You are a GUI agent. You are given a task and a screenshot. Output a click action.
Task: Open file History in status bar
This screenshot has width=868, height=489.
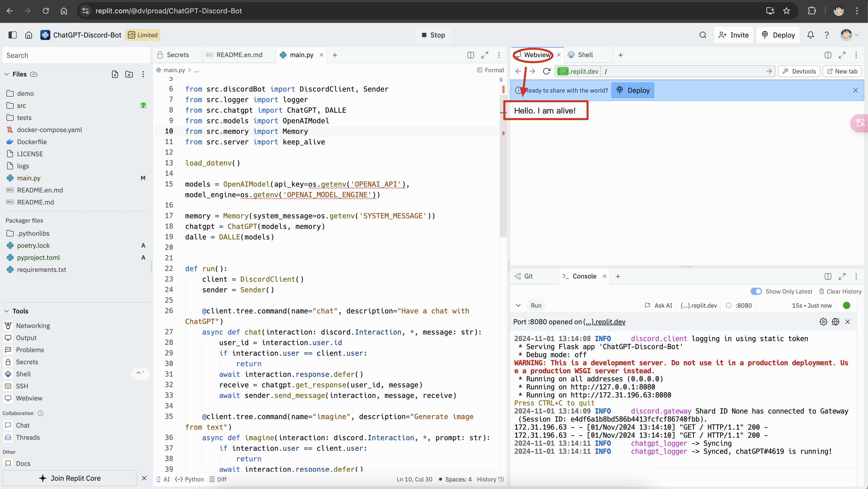pos(490,479)
